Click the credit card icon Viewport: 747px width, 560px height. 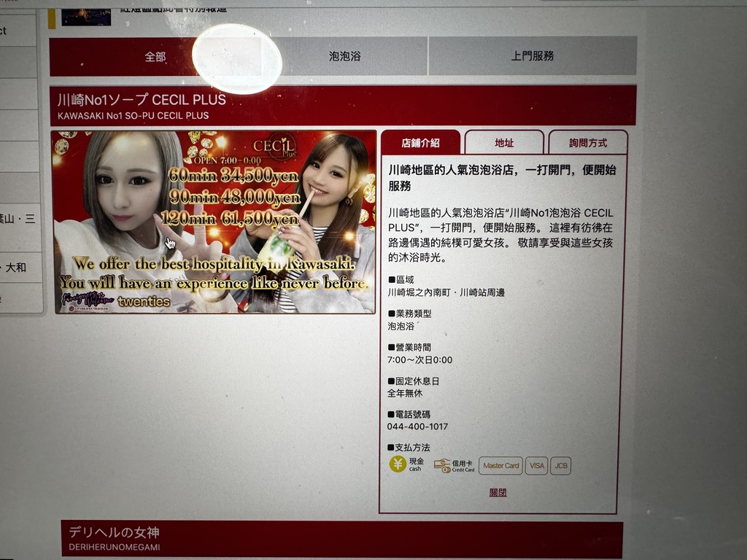pyautogui.click(x=442, y=464)
